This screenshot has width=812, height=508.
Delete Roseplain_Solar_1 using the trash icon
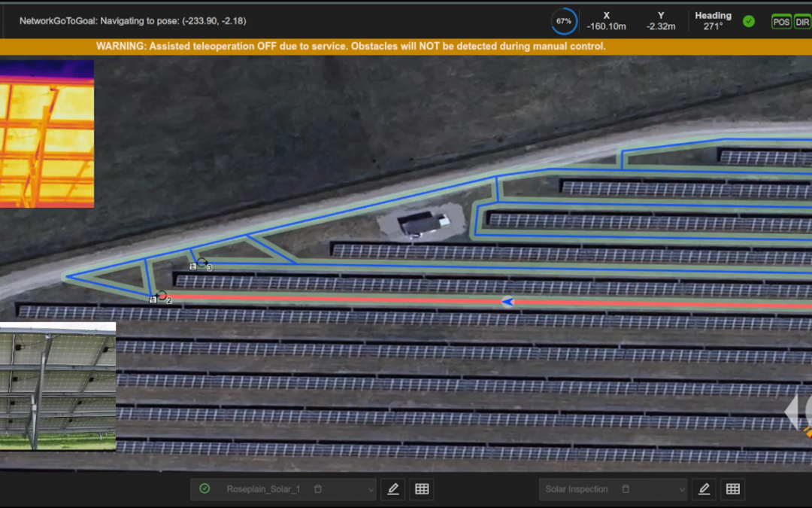point(318,489)
